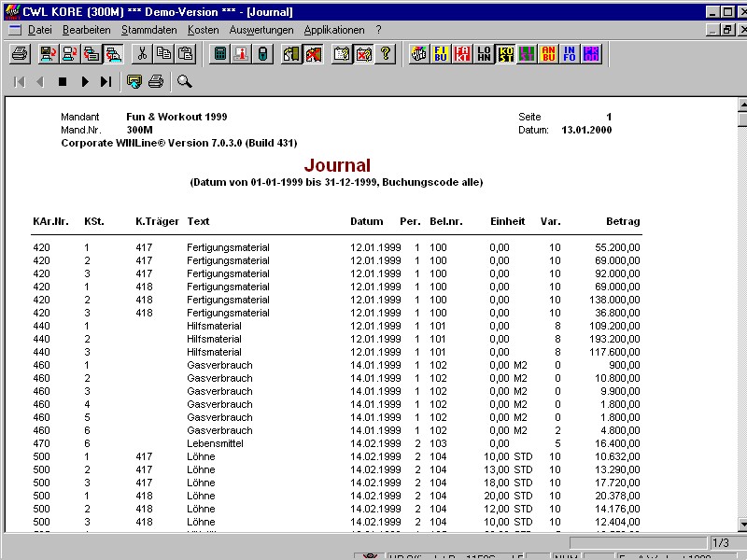Click the scrollbar down arrow
The image size is (747, 560).
pyautogui.click(x=742, y=525)
